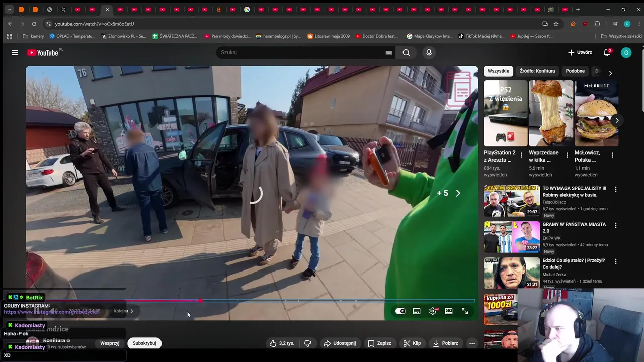
Task: Open the options menu for Edzio! Co się stało video
Action: (615, 261)
